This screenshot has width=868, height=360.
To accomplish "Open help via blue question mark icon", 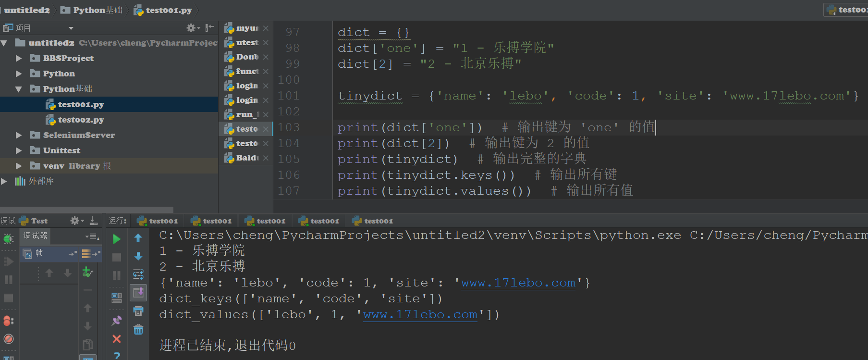I will [x=117, y=356].
